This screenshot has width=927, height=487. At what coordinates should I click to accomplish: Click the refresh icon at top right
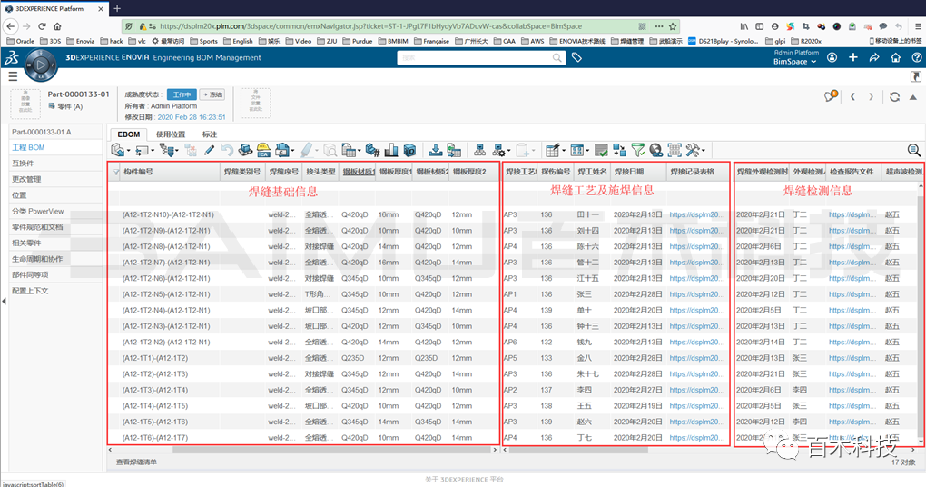click(895, 97)
